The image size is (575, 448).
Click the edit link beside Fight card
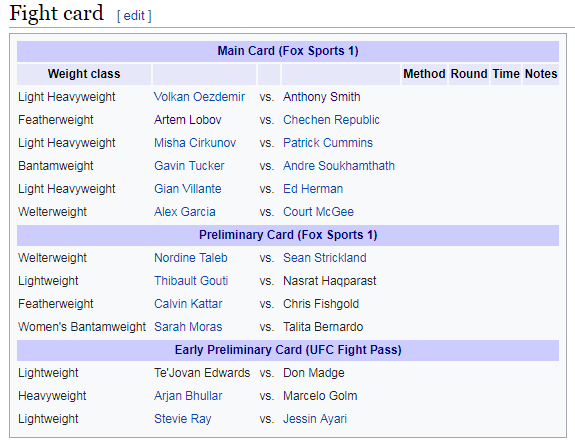click(134, 16)
